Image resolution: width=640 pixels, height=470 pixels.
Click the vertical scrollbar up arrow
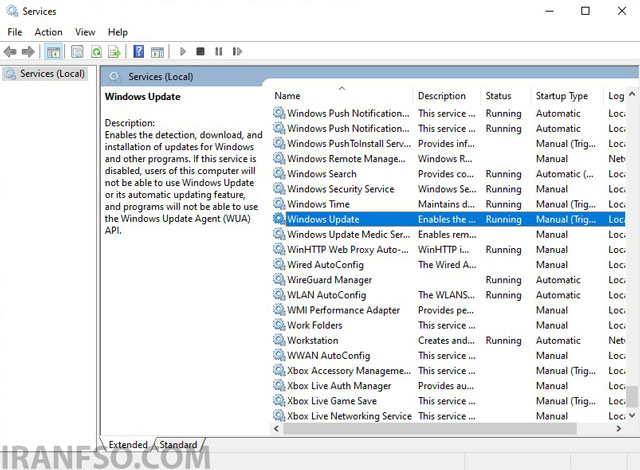(632, 94)
